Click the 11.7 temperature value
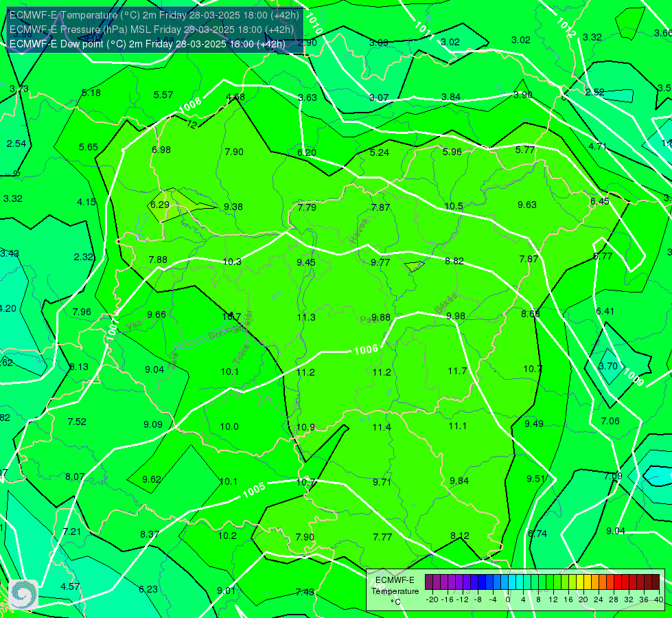This screenshot has width=672, height=618. click(x=457, y=371)
